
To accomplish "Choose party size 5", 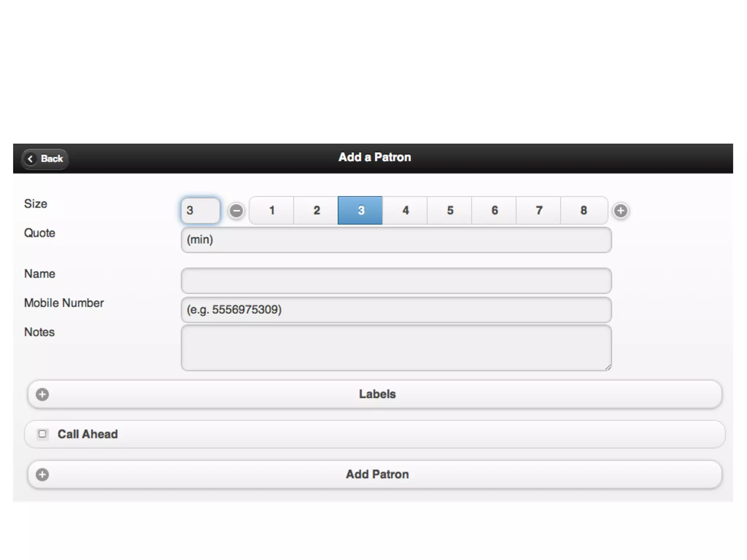I will pos(450,210).
